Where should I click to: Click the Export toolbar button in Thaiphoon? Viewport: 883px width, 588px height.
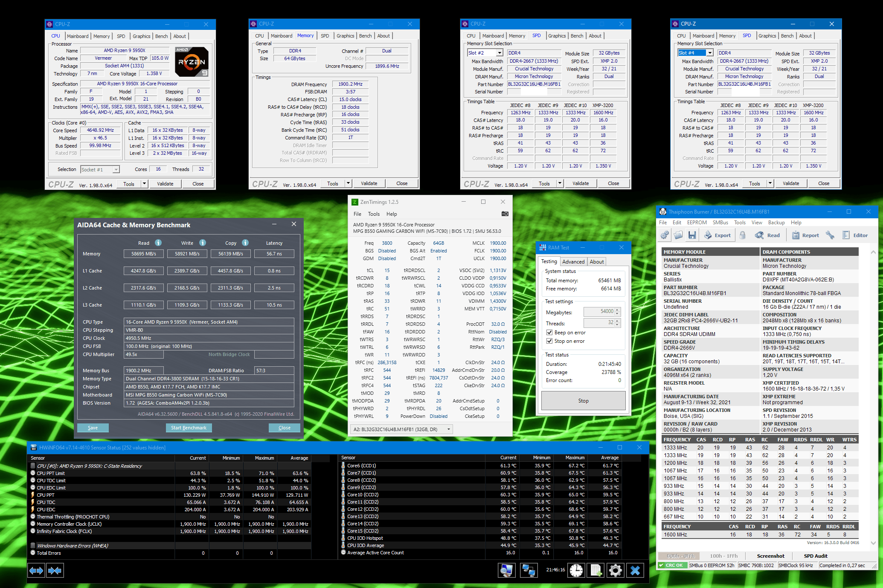(717, 235)
